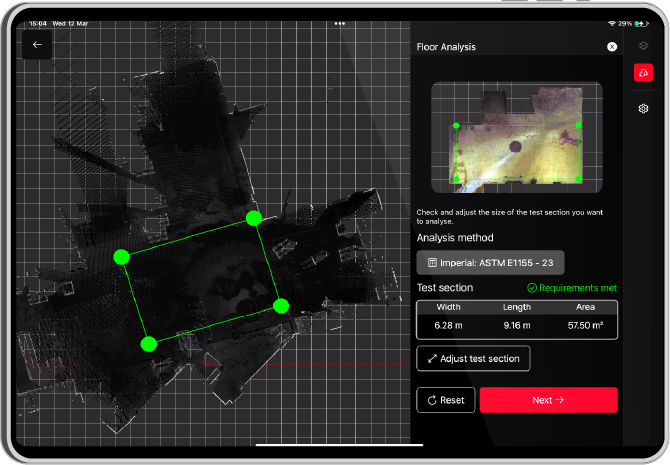Click the Floor Analysis title
This screenshot has width=670, height=465.
pyautogui.click(x=446, y=47)
